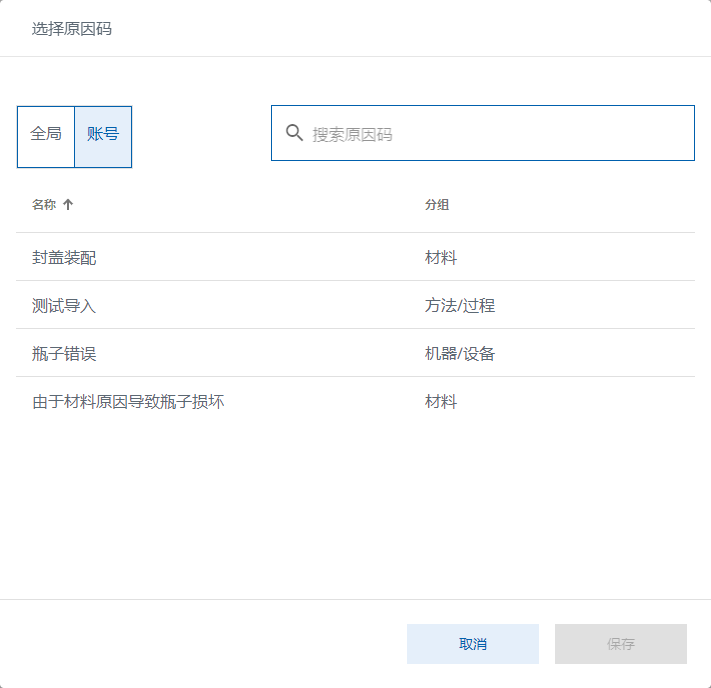
Task: Click the 方法/过程 group cell
Action: [x=460, y=305]
